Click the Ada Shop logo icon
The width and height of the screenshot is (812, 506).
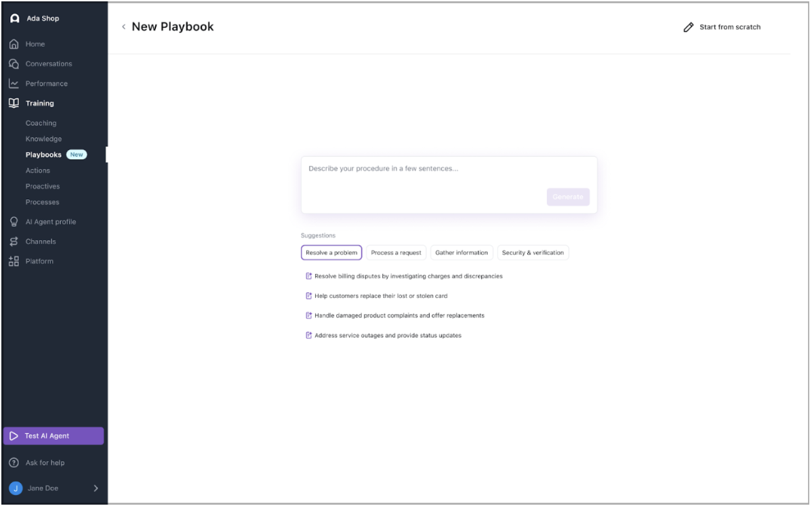click(x=15, y=18)
